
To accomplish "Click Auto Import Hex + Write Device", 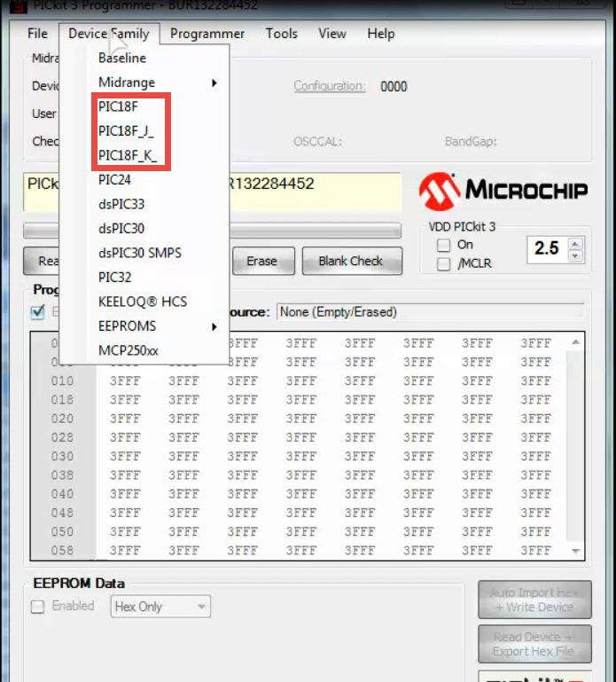I will (x=534, y=600).
